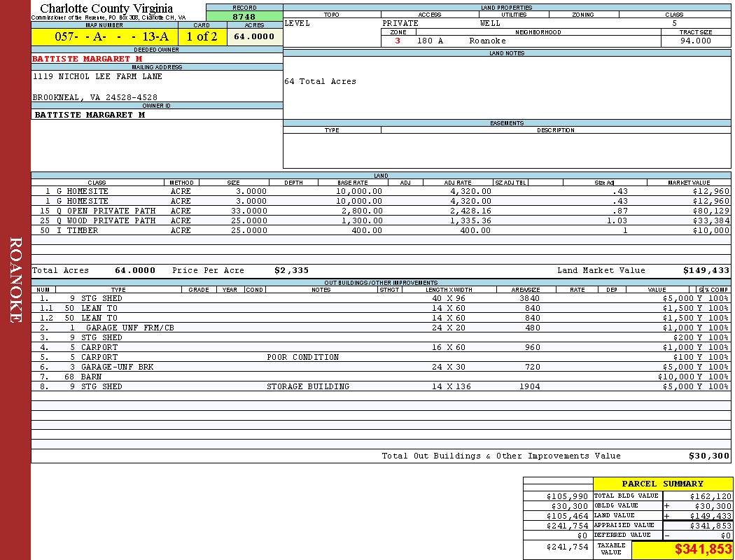Click the yellow Parcel Summary header

point(662,484)
